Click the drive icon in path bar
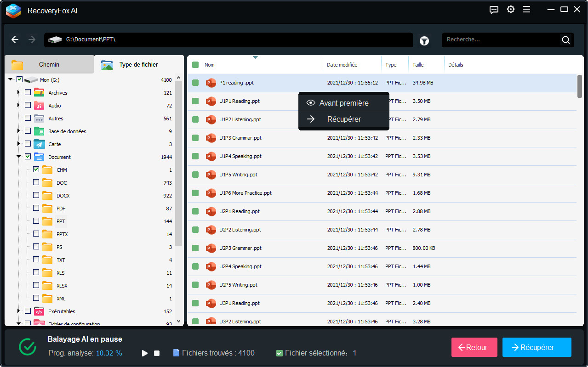Screen dimensions: 588x367 pos(55,40)
